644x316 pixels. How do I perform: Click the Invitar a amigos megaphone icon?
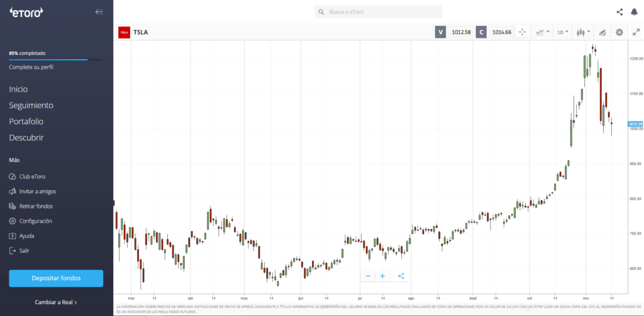(13, 191)
